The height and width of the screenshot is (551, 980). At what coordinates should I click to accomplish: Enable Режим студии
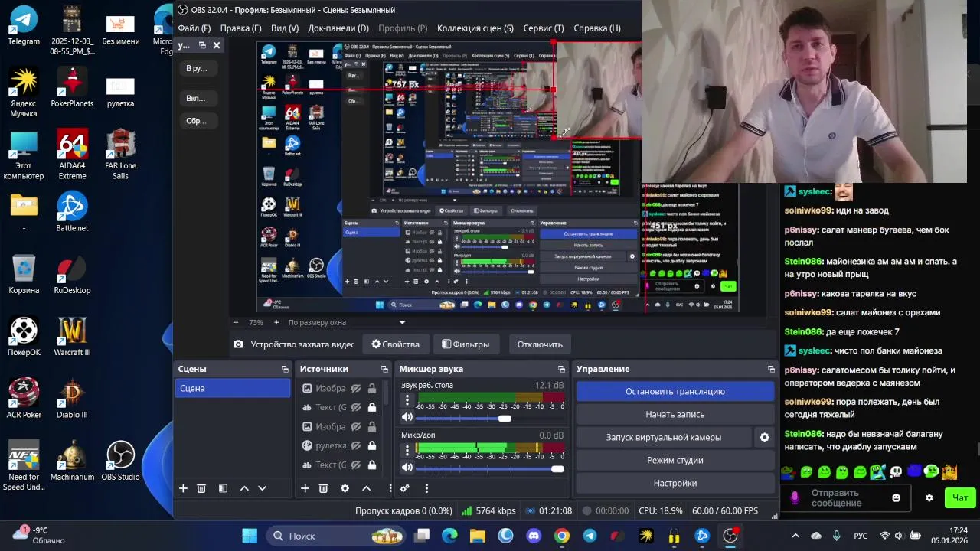pyautogui.click(x=675, y=460)
